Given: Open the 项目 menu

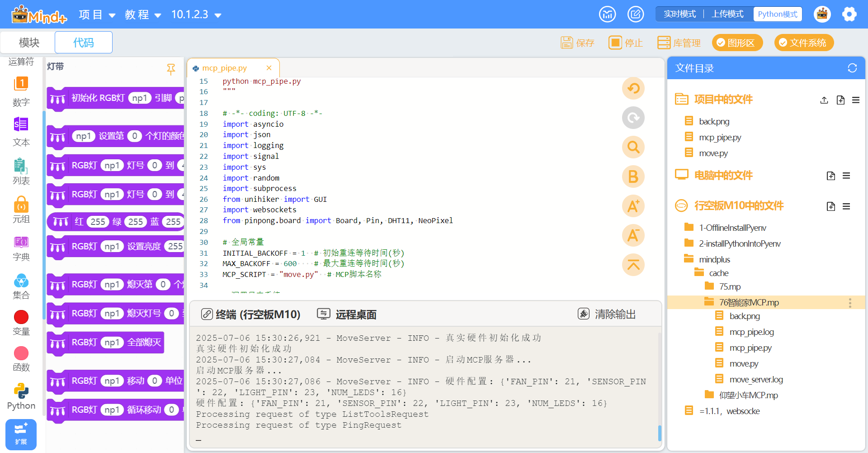Looking at the screenshot, I should pyautogui.click(x=97, y=15).
